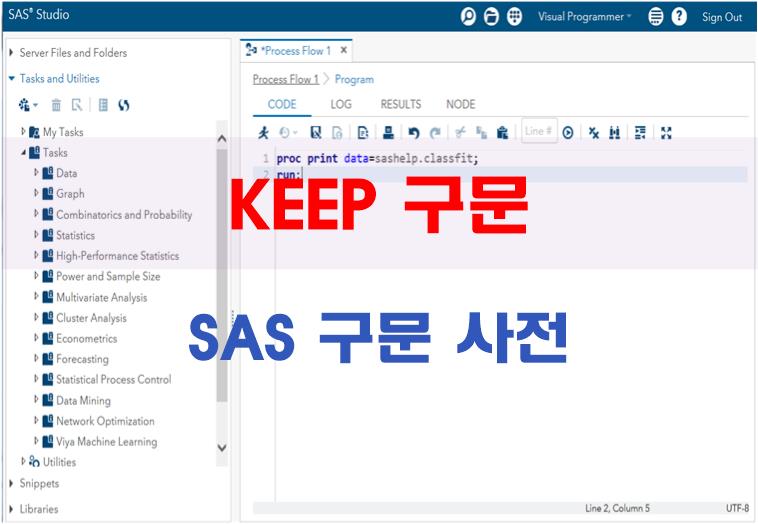Select High-Performance Statistics category
Viewport: 758px width, 524px height.
[x=117, y=256]
